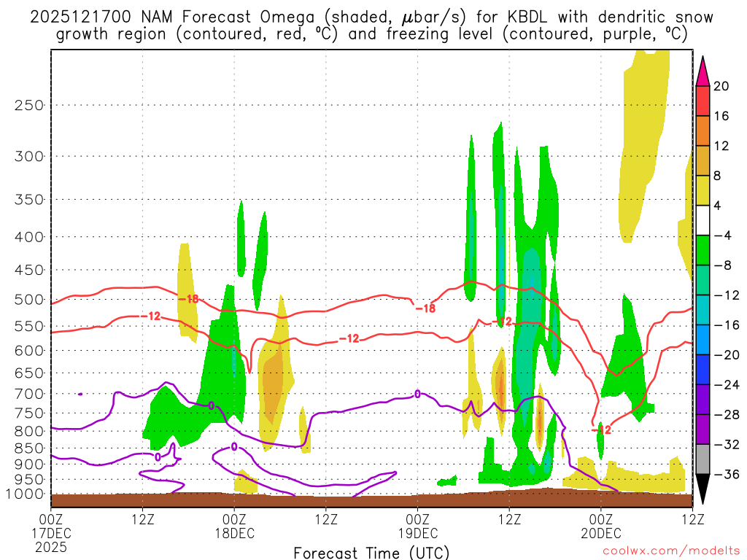
Task: Click the red -12 label near 00Z 20DEC
Action: 601,430
